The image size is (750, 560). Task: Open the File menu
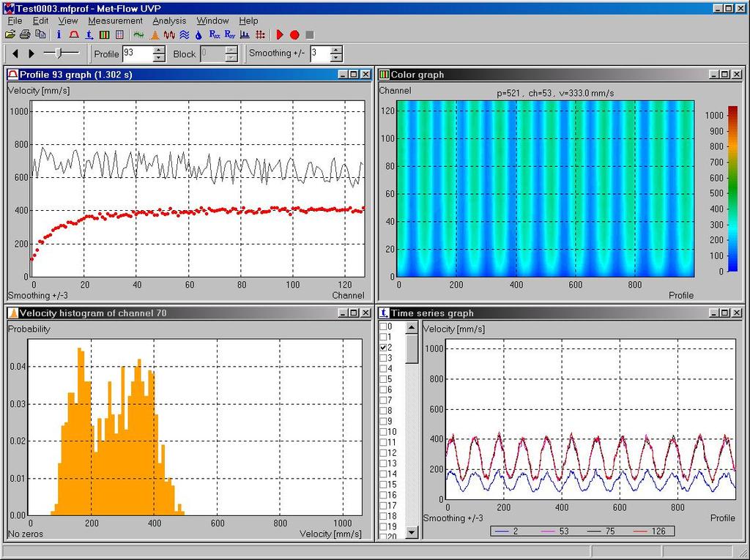[15, 20]
